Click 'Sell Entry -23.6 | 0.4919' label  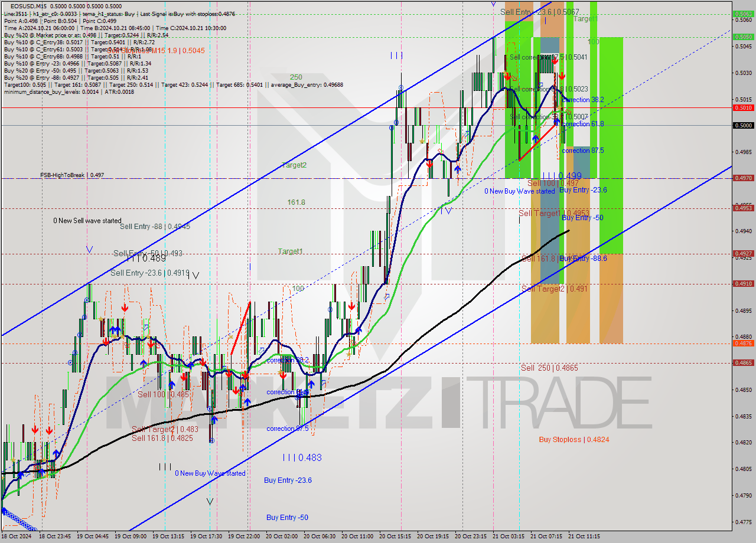coord(150,273)
